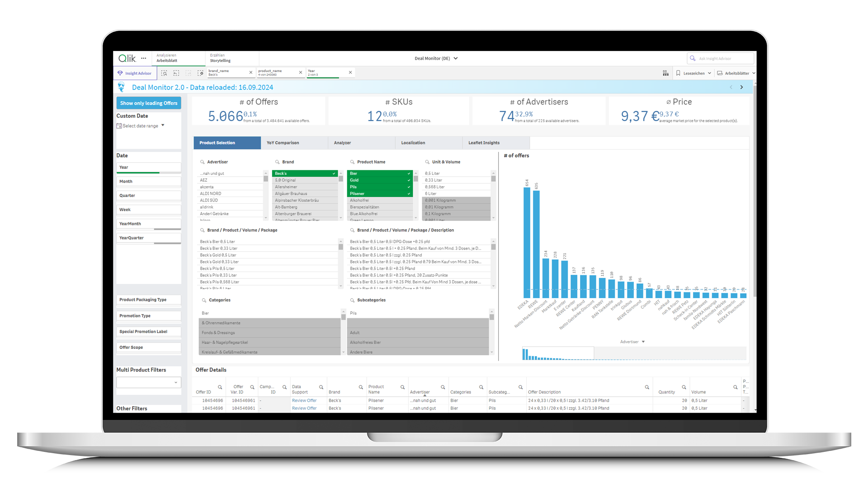Open the Multi Product Filters combo box

[149, 382]
